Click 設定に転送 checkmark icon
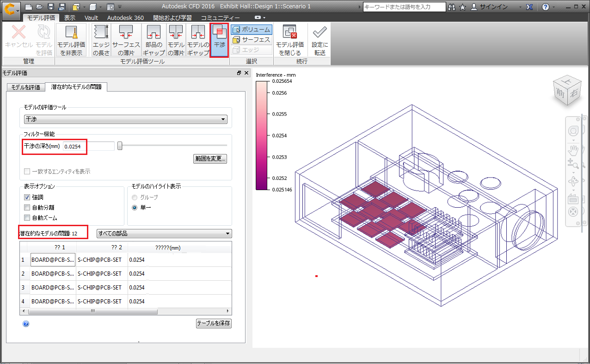The height and width of the screenshot is (364, 590). point(320,40)
